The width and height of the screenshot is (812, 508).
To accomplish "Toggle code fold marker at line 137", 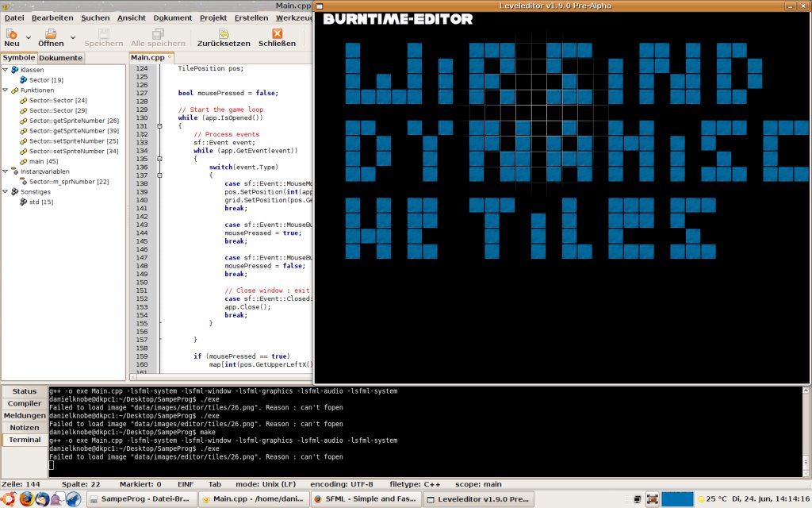I will (x=159, y=175).
